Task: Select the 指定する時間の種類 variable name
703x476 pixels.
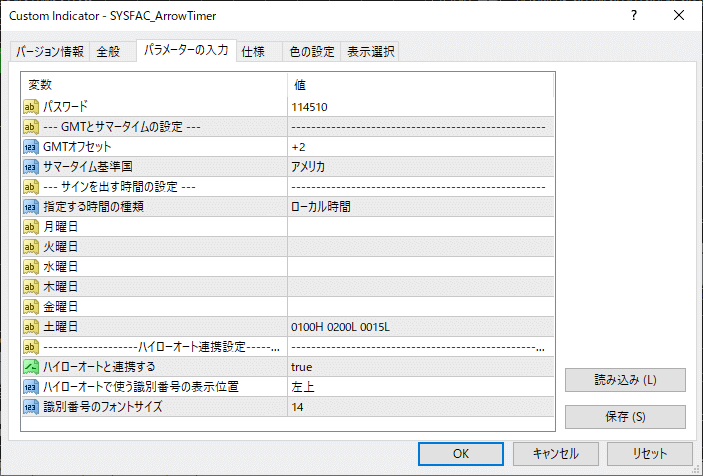Action: 93,207
